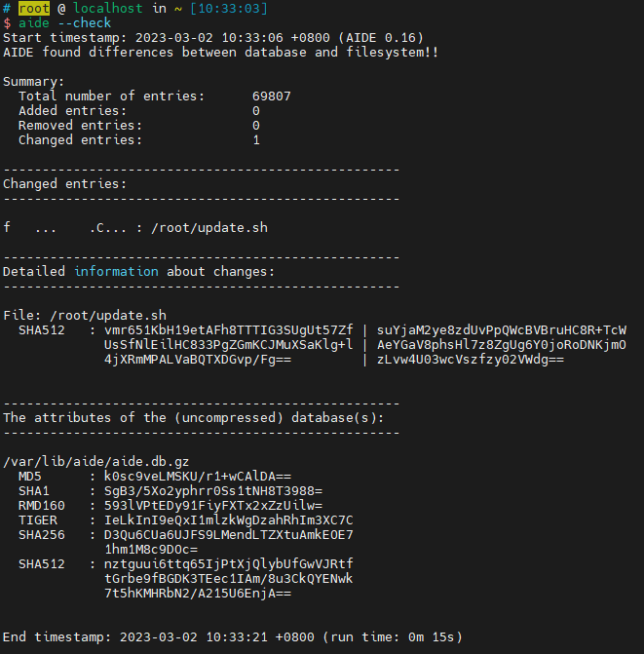Click the total entries value 69807
644x654 pixels.
(x=272, y=96)
